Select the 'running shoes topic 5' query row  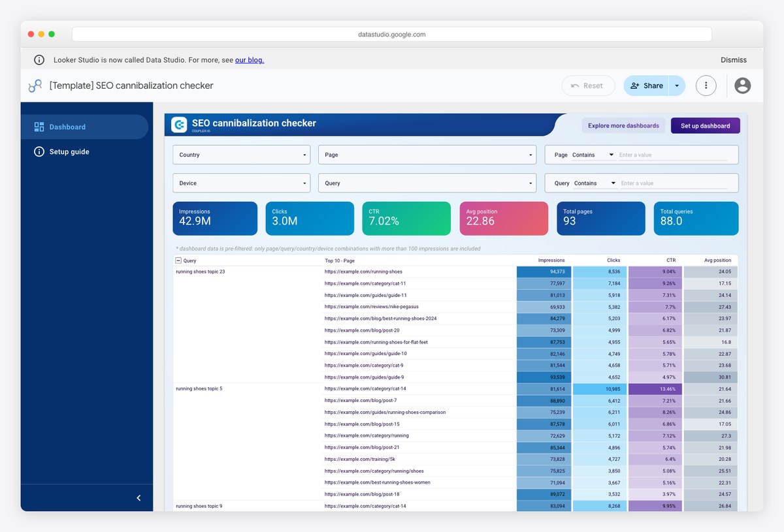199,389
